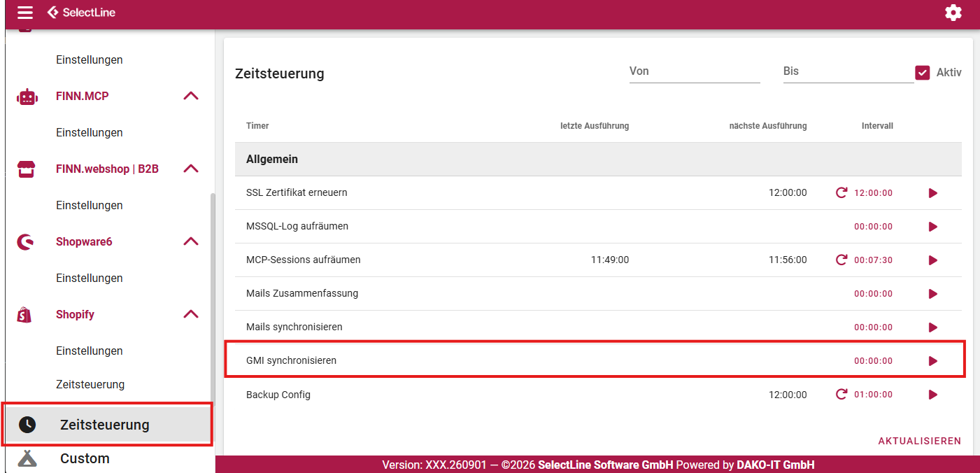Click interval 00:00:00 of GMI synchronisieren
The image size is (980, 473).
(873, 361)
